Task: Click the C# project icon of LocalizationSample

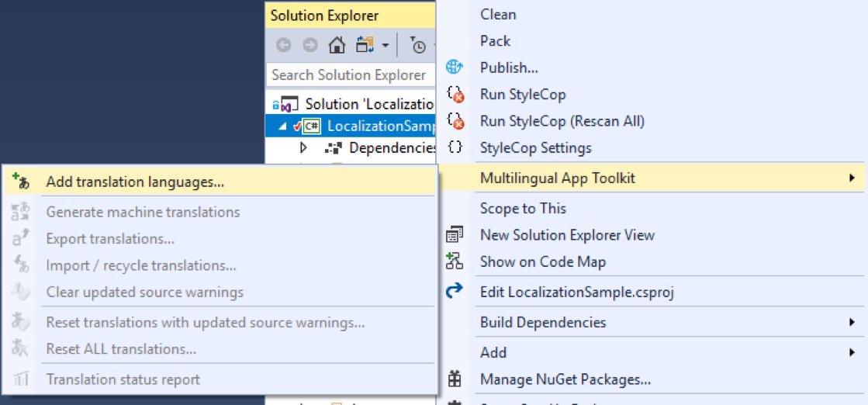Action: (312, 126)
